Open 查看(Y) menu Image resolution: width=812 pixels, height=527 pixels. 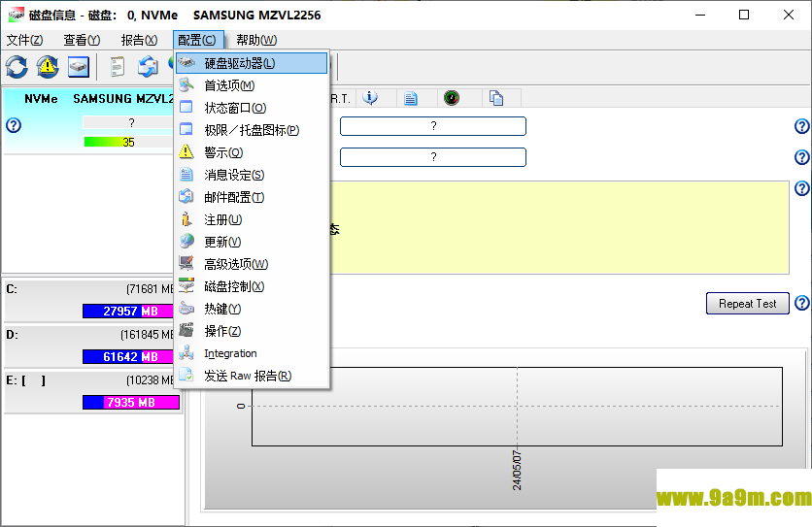pos(82,40)
